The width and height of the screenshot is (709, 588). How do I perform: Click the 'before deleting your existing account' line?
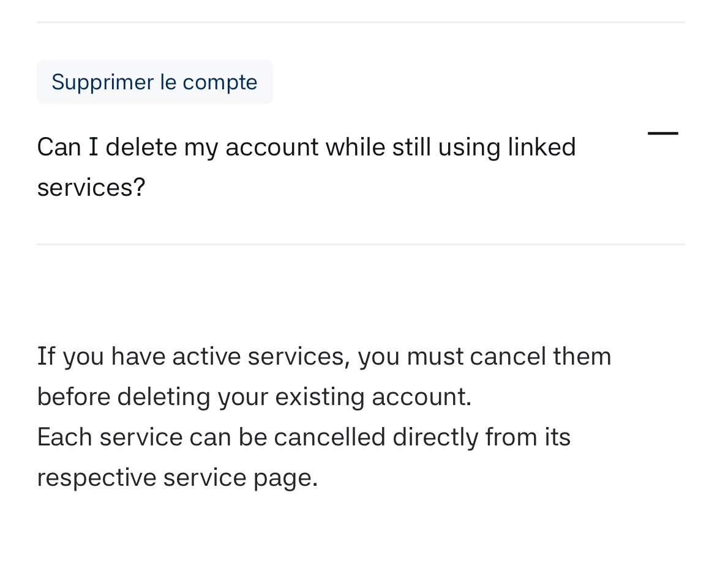[254, 396]
